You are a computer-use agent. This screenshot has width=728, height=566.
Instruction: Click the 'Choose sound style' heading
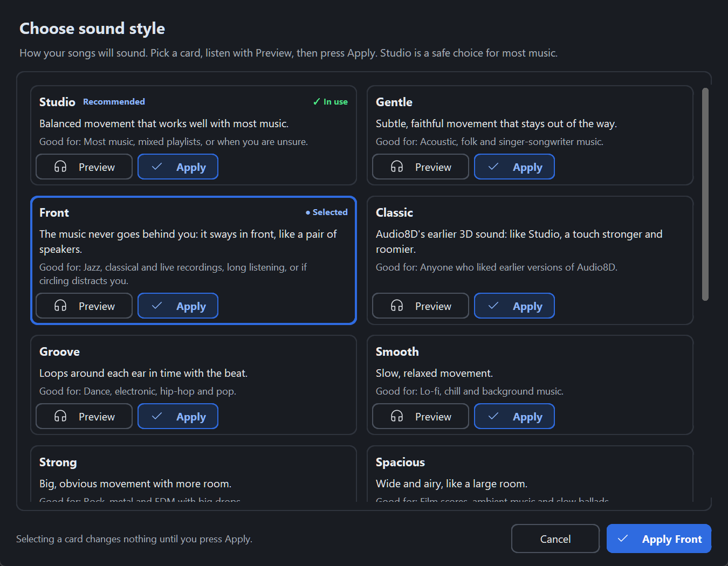pos(92,29)
